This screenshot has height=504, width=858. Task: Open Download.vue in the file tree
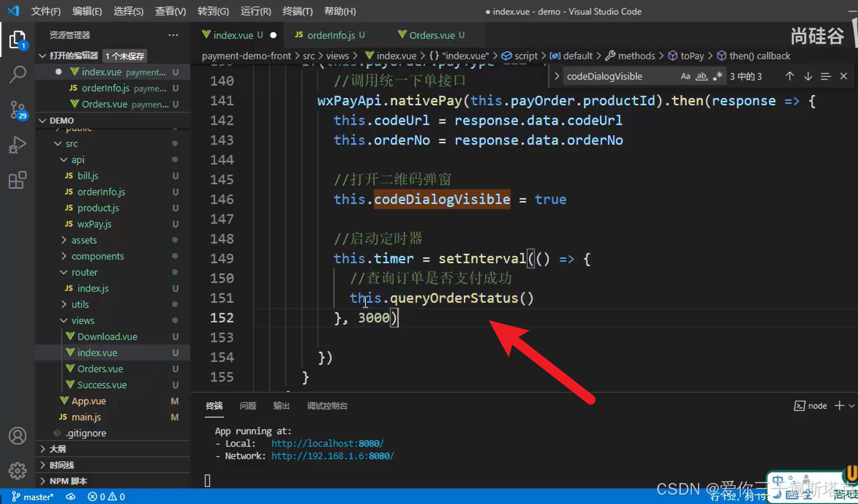click(x=107, y=336)
